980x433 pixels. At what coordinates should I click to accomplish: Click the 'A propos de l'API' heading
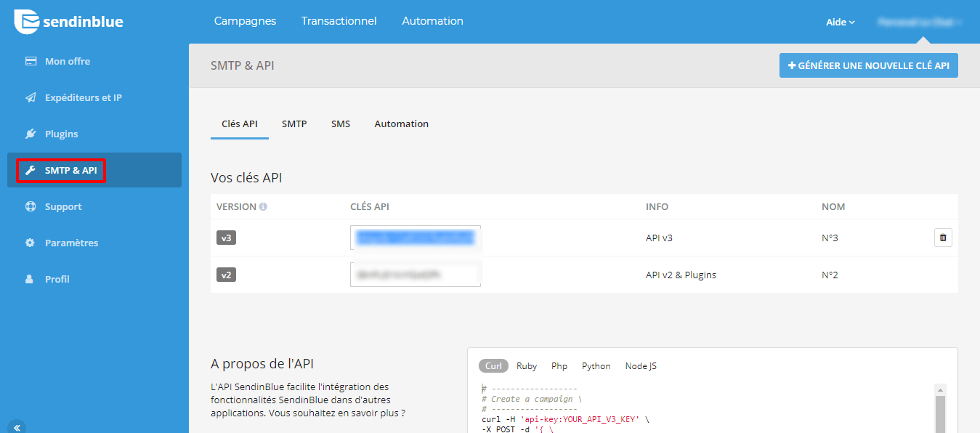(x=262, y=363)
